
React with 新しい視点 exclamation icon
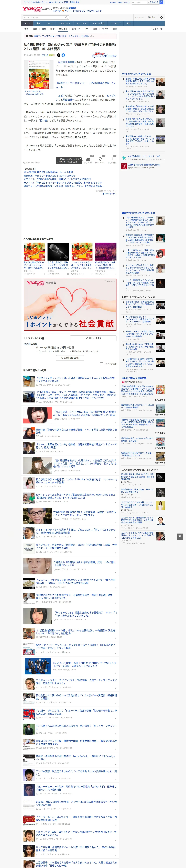pyautogui.click(x=112, y=159)
